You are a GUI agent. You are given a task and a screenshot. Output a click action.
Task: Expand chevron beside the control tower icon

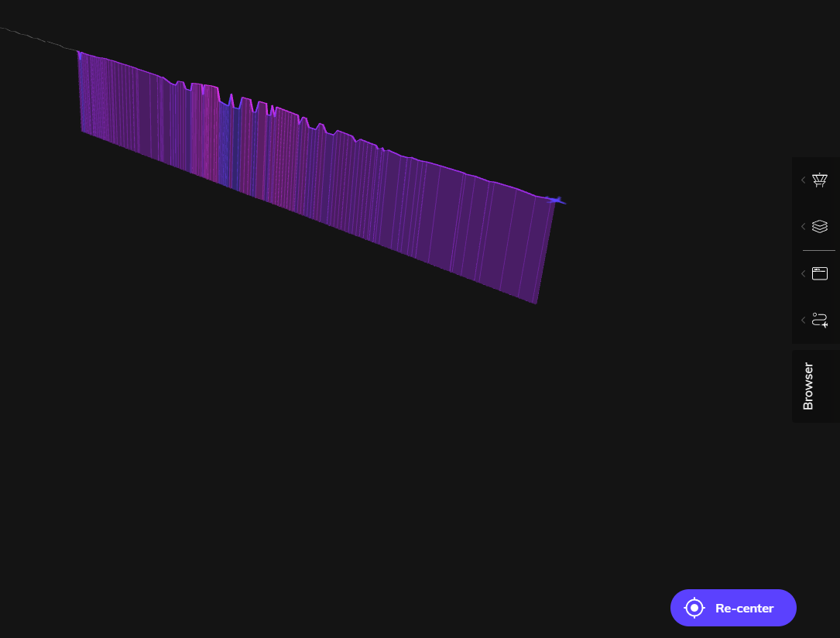[x=803, y=180]
